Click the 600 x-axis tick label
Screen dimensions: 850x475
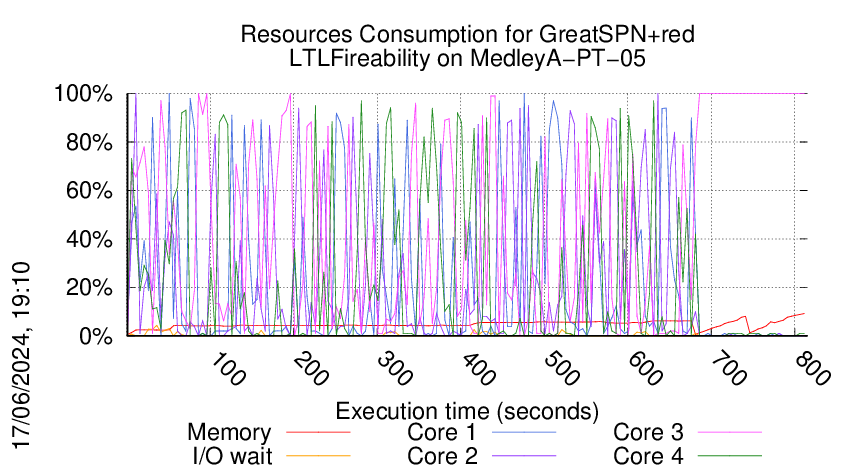[x=645, y=369]
